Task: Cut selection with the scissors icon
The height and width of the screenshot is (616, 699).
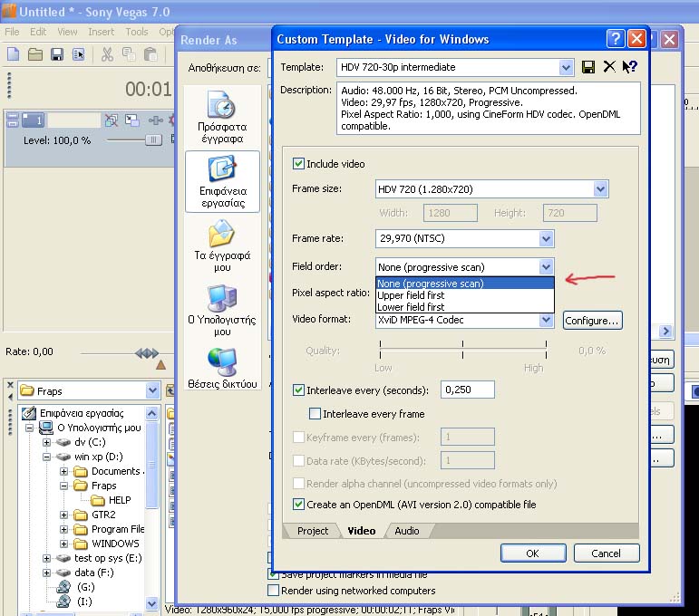Action: coord(107,54)
